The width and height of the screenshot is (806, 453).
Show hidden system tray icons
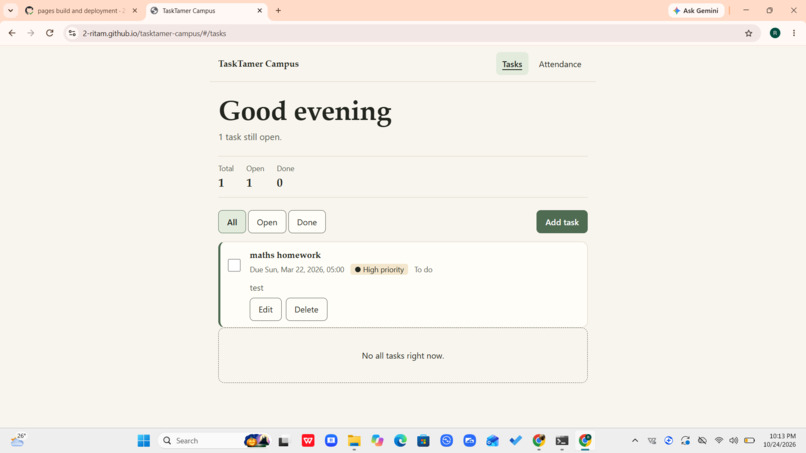(635, 441)
